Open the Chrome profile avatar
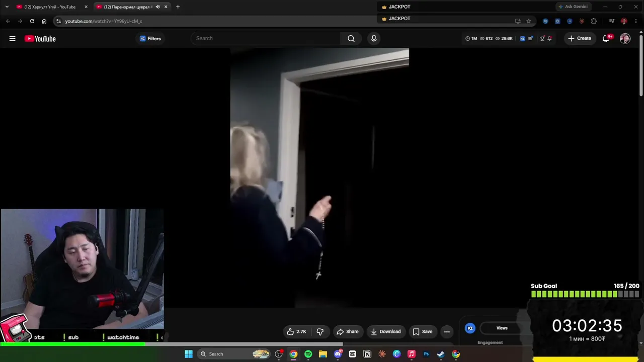The height and width of the screenshot is (362, 644). (x=624, y=21)
